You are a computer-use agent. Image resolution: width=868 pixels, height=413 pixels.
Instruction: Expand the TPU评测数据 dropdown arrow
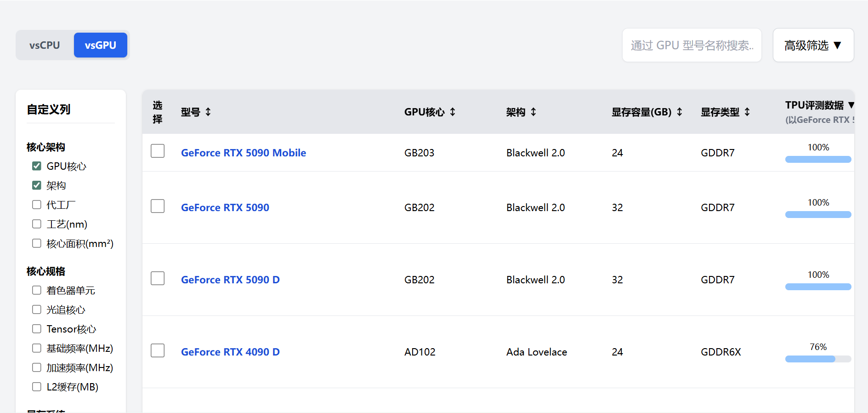[x=851, y=105]
